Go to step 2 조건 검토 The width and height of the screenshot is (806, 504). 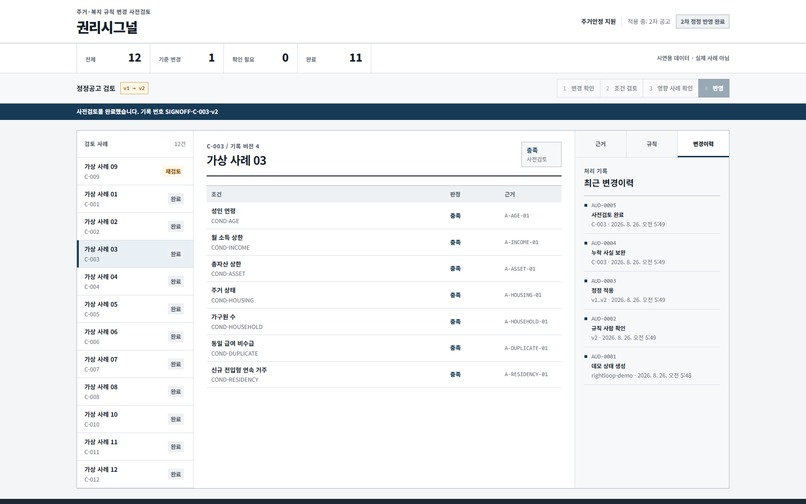click(x=621, y=88)
